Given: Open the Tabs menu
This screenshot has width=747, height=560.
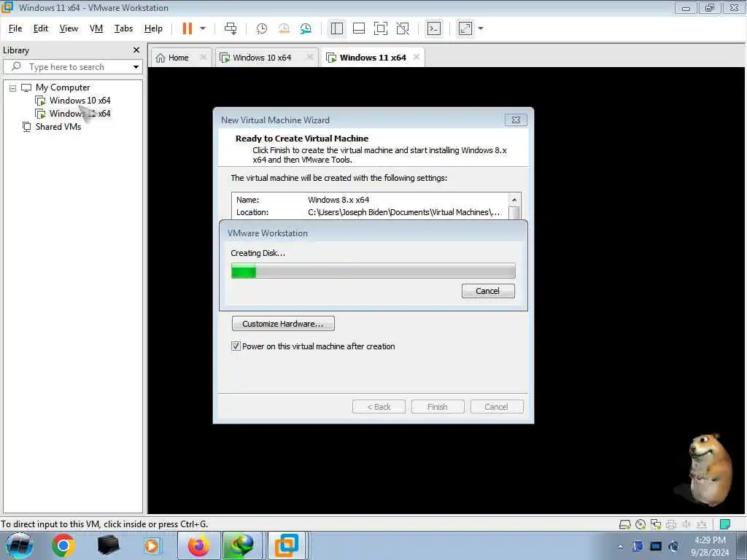Looking at the screenshot, I should [x=123, y=28].
